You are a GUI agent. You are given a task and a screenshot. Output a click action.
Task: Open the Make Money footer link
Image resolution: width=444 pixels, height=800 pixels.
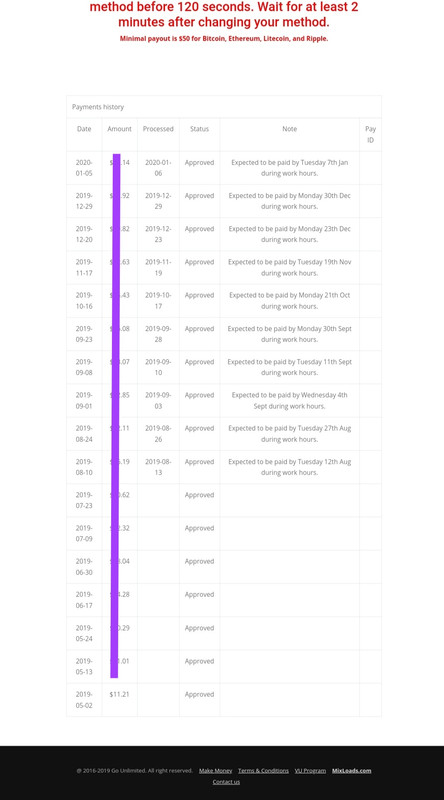(215, 770)
